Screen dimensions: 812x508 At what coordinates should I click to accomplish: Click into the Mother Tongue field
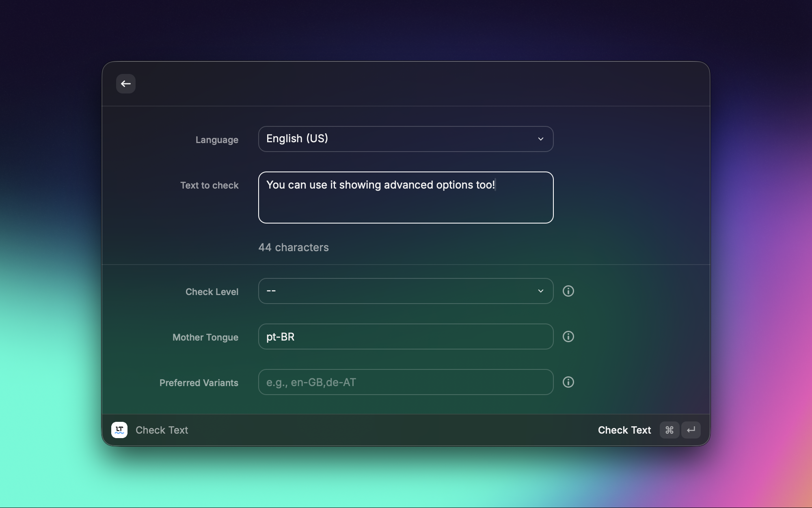[x=405, y=336]
